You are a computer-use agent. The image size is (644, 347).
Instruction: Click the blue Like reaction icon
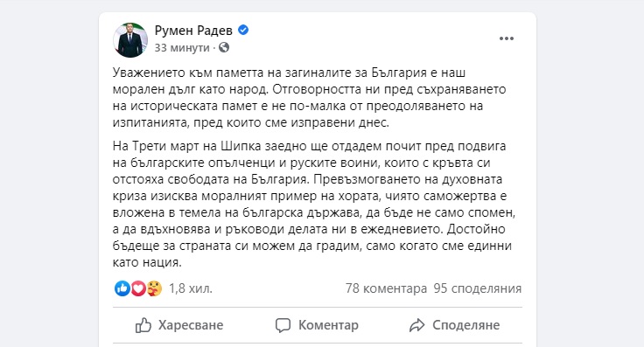(122, 288)
